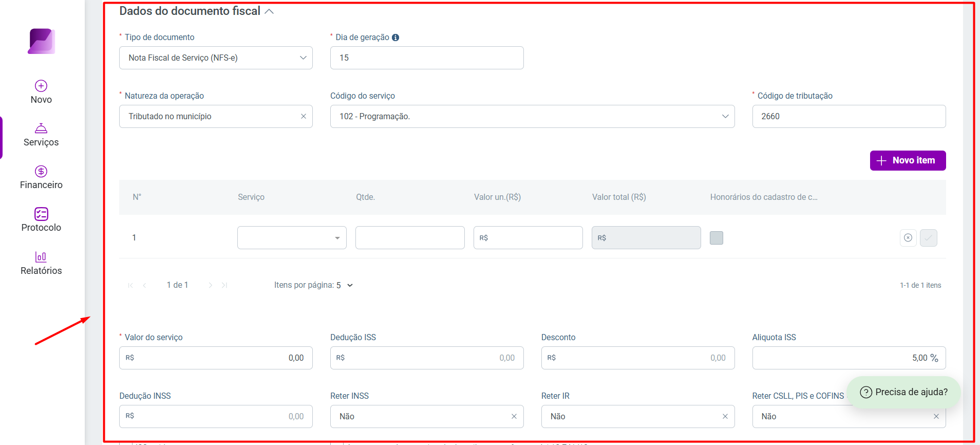Open the Protocolo checklist icon

click(x=41, y=214)
